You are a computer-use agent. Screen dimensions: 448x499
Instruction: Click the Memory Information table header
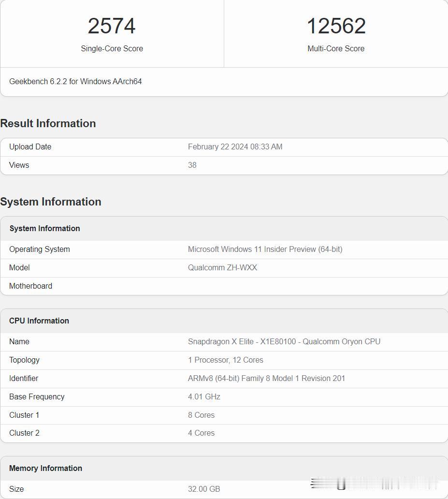(45, 468)
